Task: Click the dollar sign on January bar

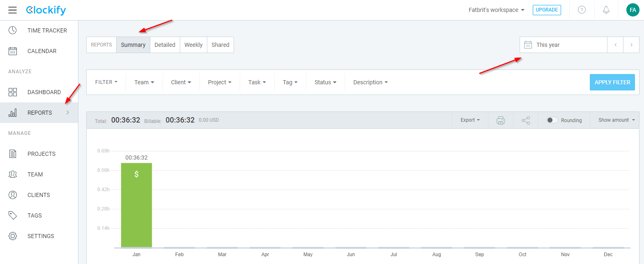Action: pyautogui.click(x=137, y=174)
